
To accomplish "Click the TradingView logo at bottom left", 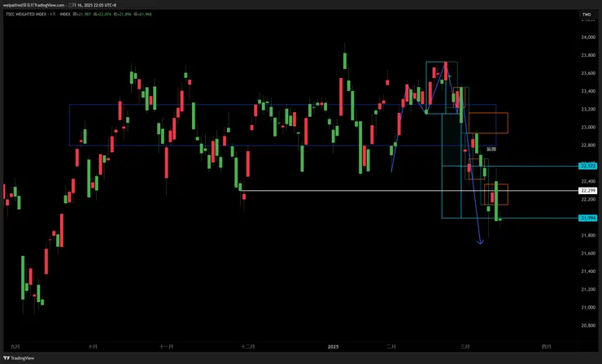I will 19,357.
